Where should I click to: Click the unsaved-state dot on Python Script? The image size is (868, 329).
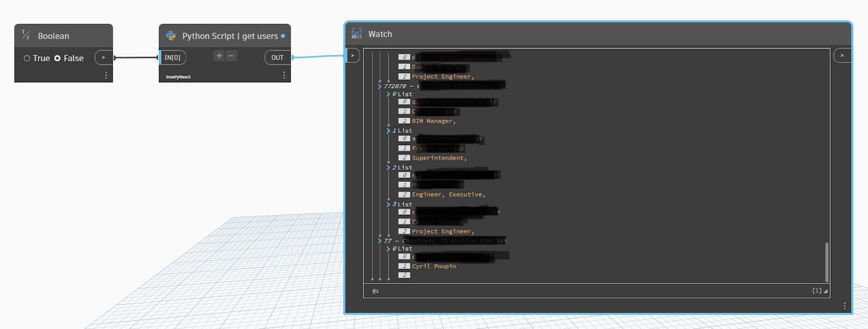point(283,36)
